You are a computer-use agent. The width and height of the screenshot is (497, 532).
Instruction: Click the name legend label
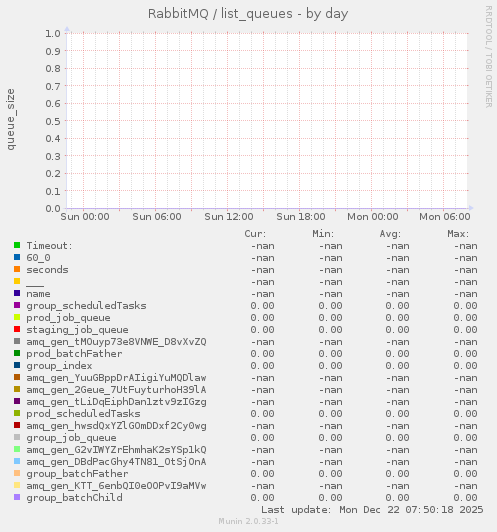(x=38, y=294)
